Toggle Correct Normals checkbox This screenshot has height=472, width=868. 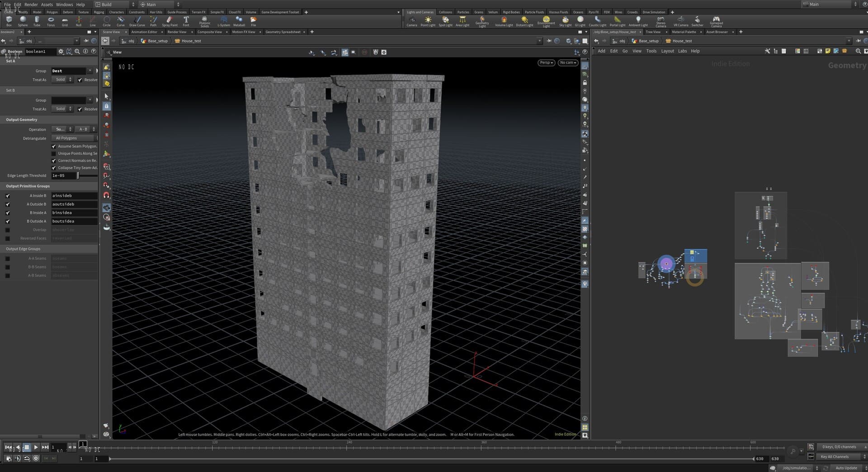click(54, 161)
